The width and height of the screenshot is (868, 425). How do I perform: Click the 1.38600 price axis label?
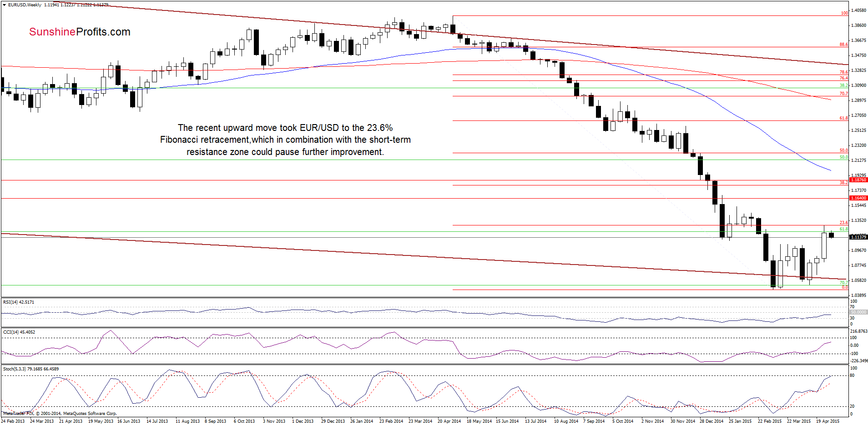tap(858, 25)
